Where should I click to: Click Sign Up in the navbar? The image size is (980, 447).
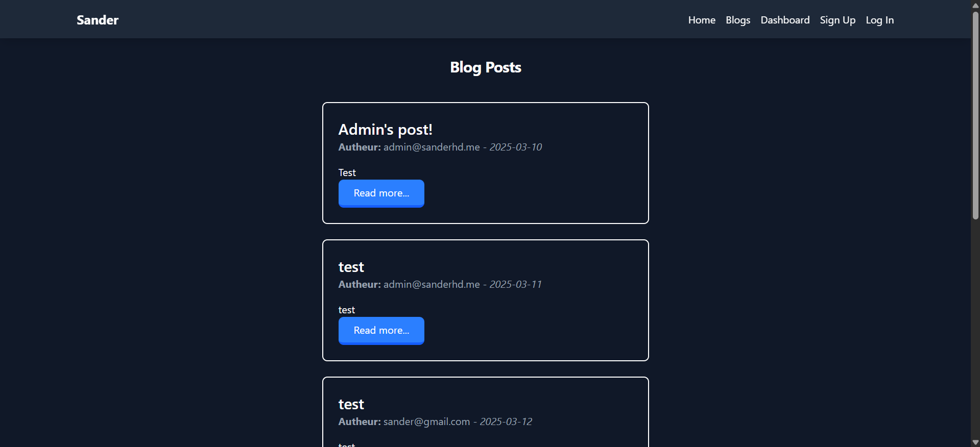tap(838, 20)
